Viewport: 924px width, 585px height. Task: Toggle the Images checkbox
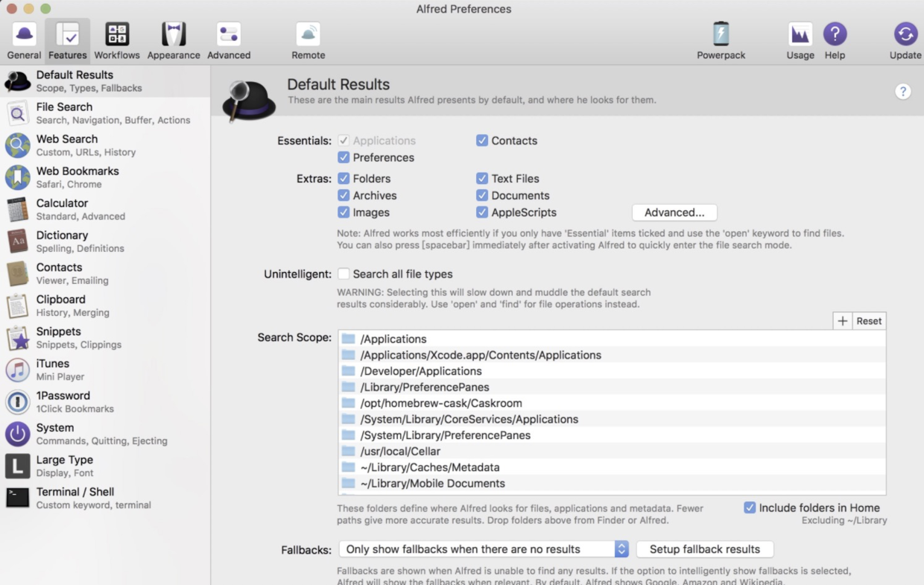click(x=344, y=212)
